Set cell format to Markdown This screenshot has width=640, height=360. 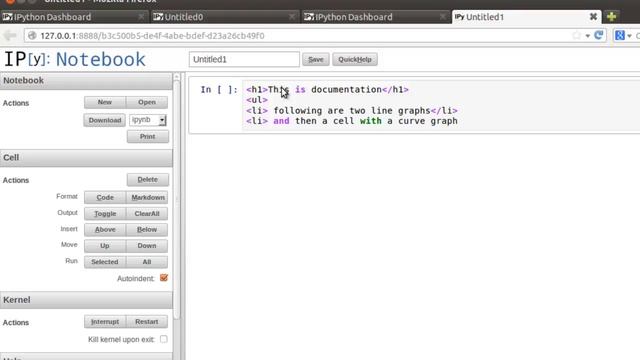tap(148, 197)
